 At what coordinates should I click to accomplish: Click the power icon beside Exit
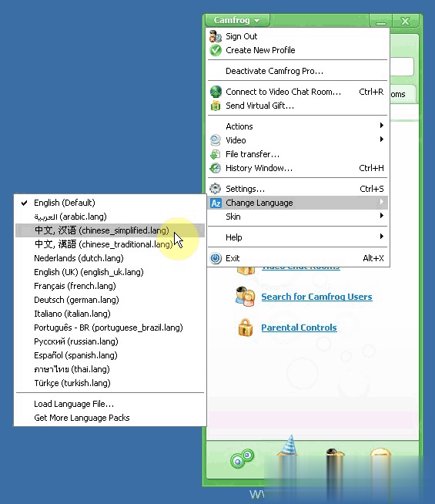pyautogui.click(x=216, y=258)
